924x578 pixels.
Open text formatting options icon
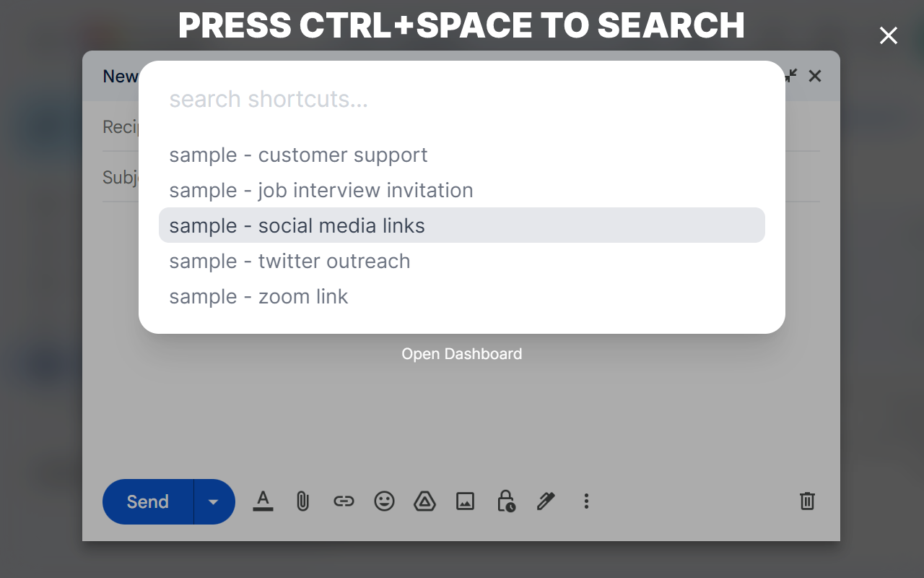click(x=263, y=501)
